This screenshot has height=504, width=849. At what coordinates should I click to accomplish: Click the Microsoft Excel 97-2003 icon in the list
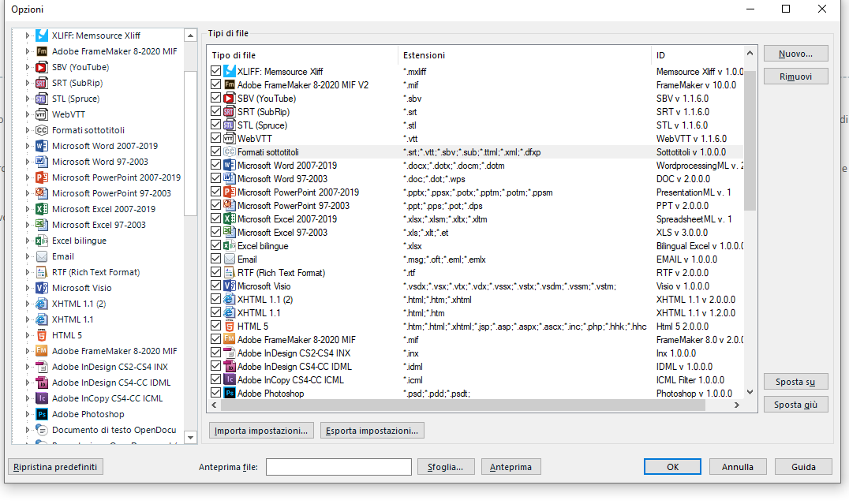coord(230,232)
